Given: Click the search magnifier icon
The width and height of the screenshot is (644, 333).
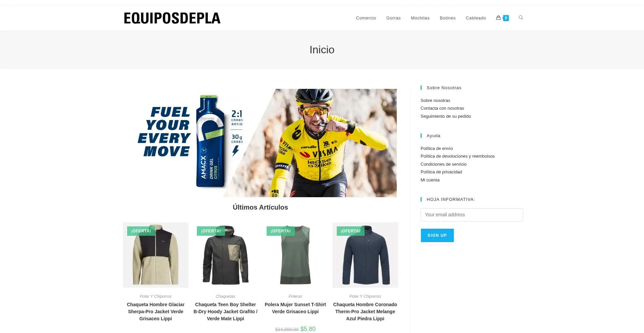Looking at the screenshot, I should [521, 18].
